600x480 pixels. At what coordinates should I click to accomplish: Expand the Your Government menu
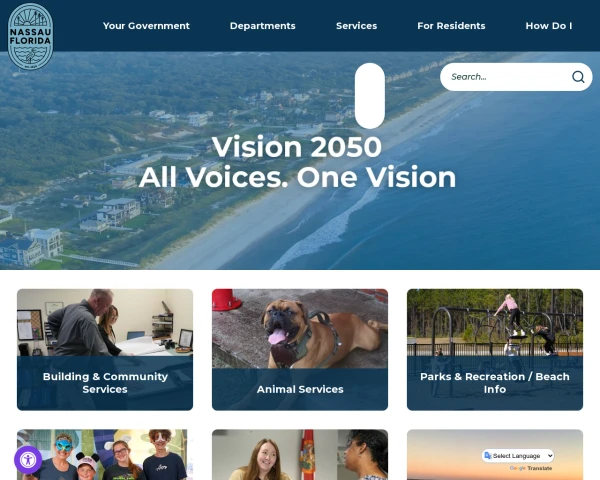click(146, 26)
